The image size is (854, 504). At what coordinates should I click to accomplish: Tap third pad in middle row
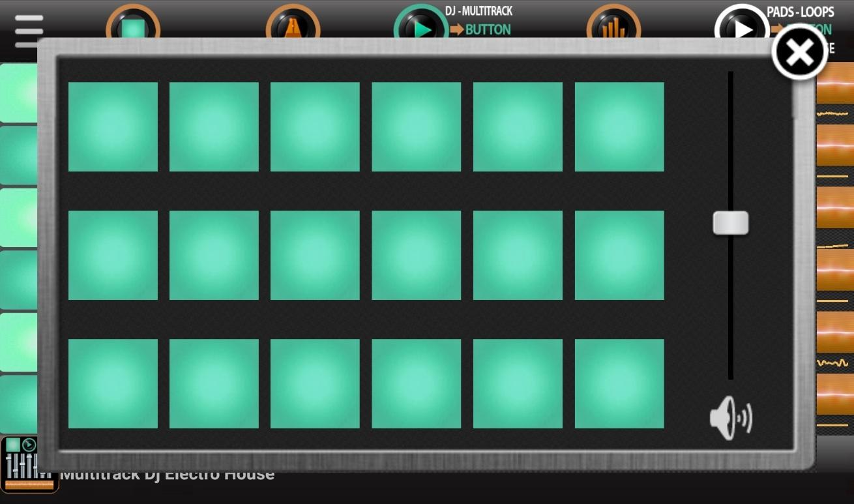click(x=315, y=255)
